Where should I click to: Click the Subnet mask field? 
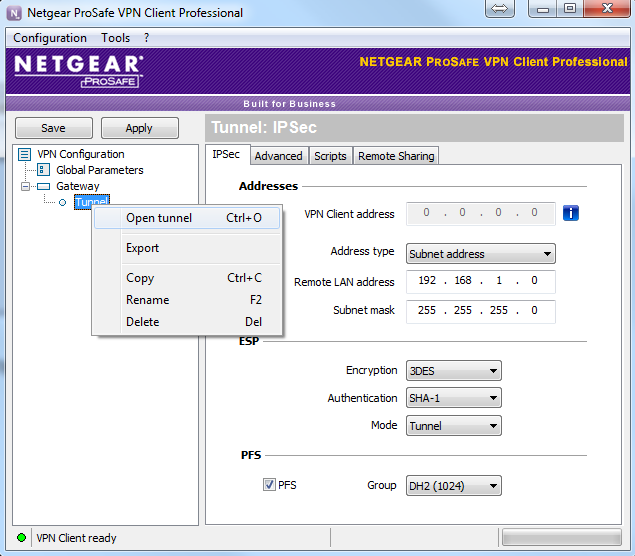point(481,311)
